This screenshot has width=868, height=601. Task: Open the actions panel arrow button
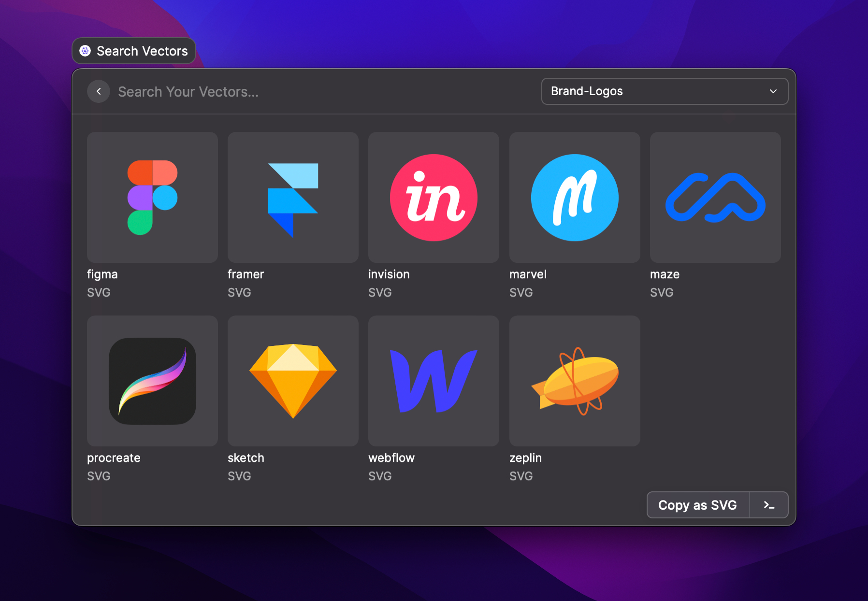(769, 505)
